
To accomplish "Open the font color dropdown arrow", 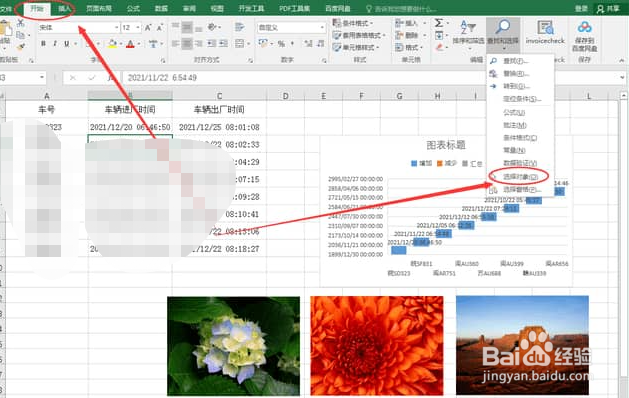I will (x=139, y=44).
